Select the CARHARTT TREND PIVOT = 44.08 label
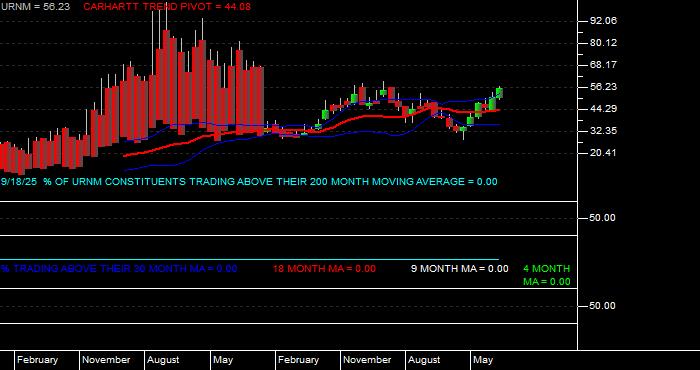 (x=167, y=7)
